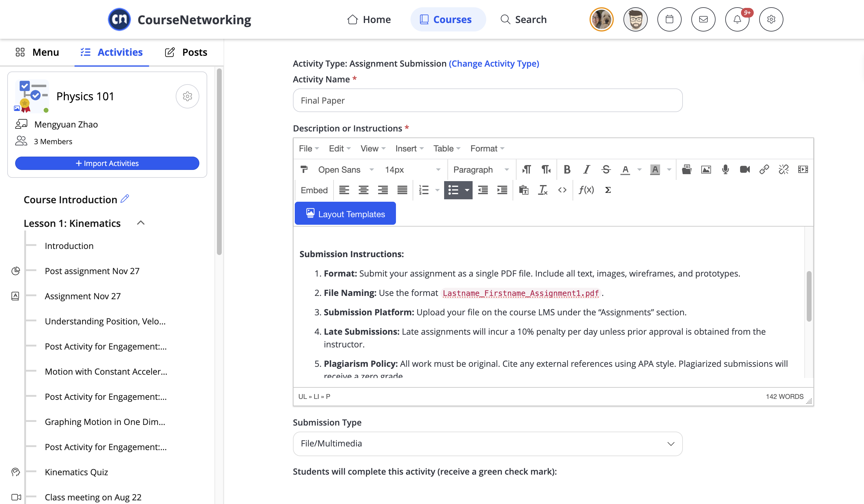Viewport: 864px width, 504px height.
Task: Toggle bold formatting
Action: point(567,169)
